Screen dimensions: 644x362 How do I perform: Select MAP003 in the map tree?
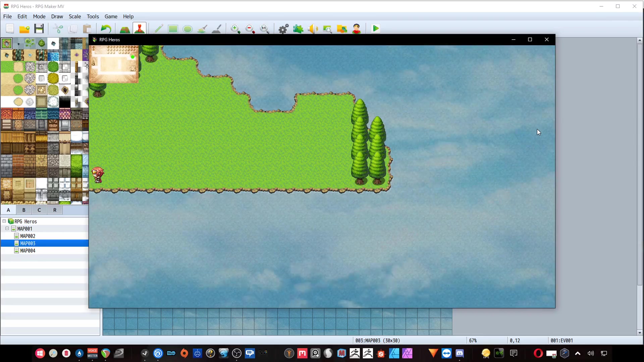[x=28, y=244]
